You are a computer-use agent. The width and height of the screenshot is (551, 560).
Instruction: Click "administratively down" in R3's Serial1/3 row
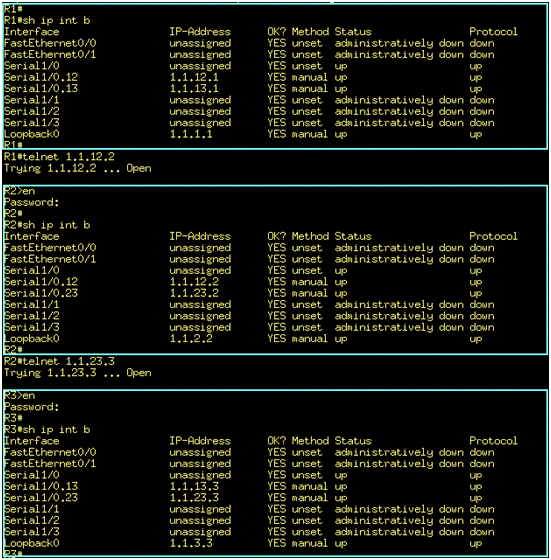point(399,532)
